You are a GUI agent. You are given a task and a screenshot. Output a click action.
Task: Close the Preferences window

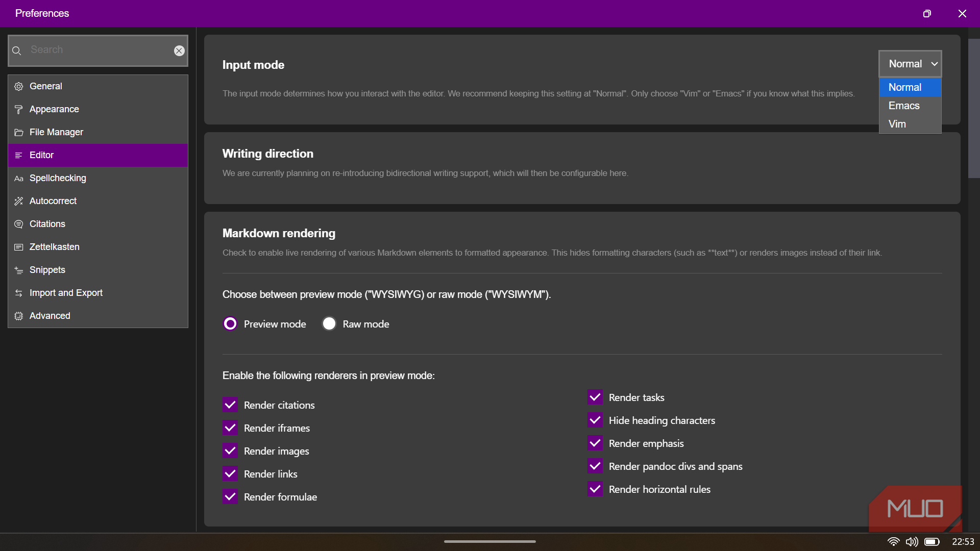tap(962, 14)
